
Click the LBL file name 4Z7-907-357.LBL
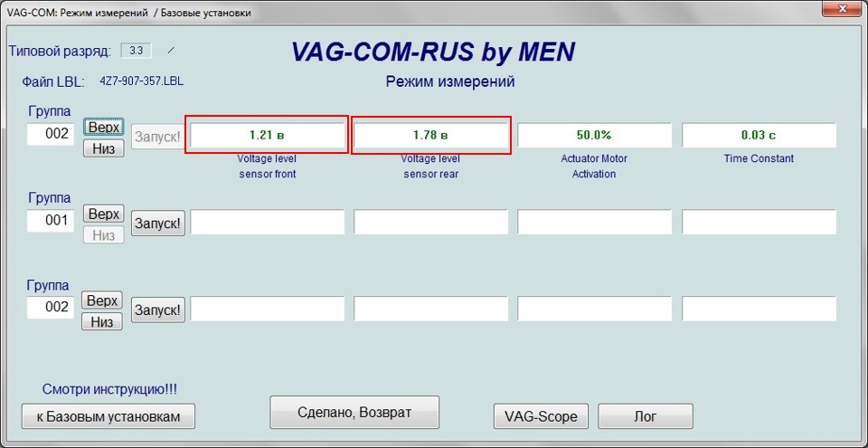click(142, 81)
